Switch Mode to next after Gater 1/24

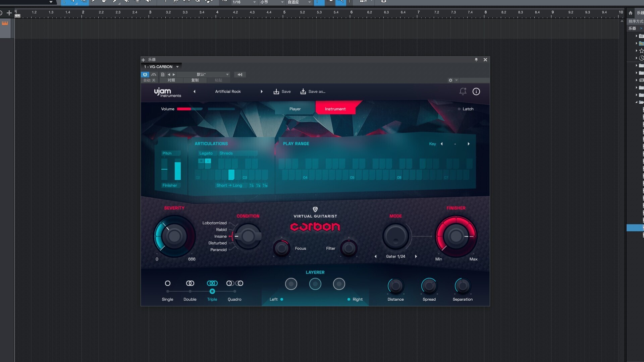pos(416,256)
